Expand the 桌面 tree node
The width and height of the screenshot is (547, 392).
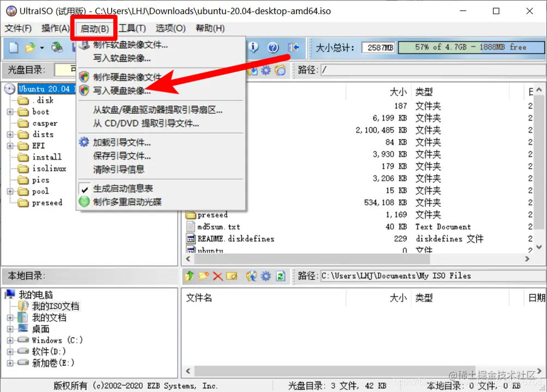10,329
